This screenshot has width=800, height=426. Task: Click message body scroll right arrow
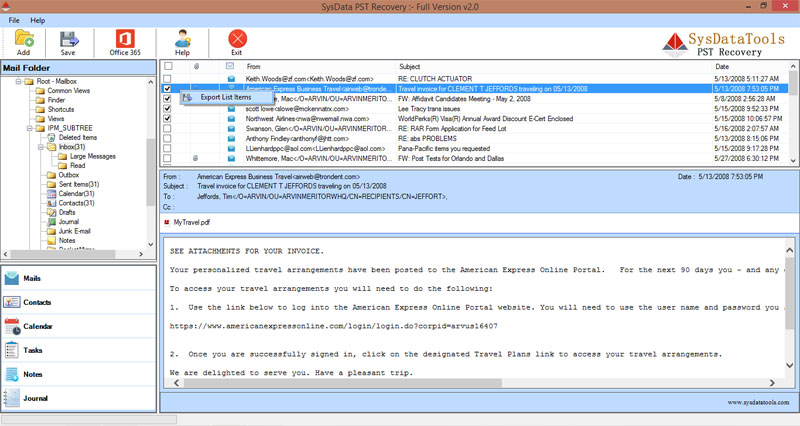click(772, 383)
